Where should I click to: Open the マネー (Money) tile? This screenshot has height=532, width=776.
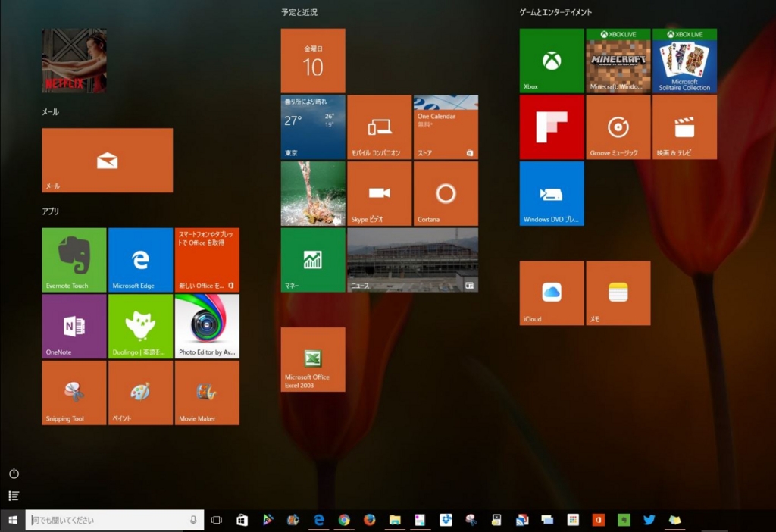click(x=313, y=260)
